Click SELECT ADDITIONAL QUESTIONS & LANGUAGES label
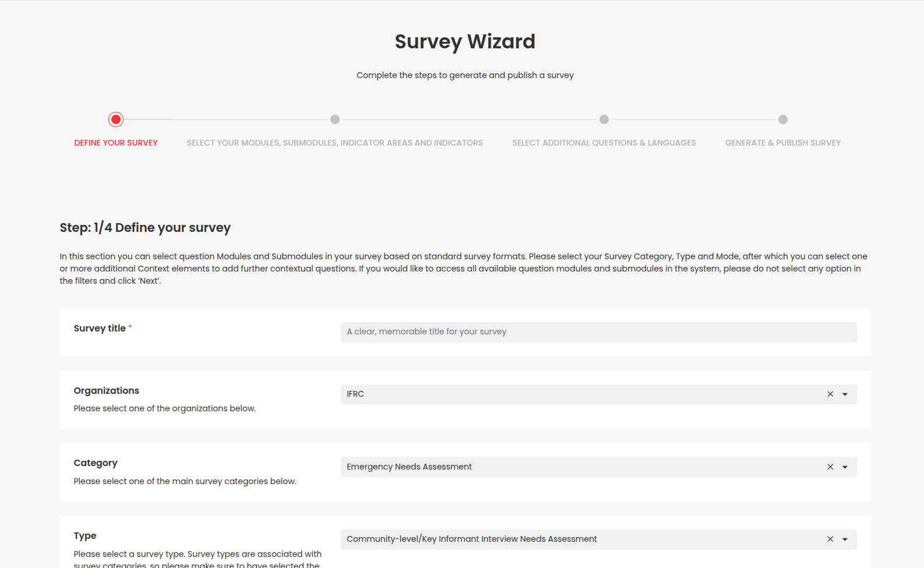924x568 pixels. [604, 142]
